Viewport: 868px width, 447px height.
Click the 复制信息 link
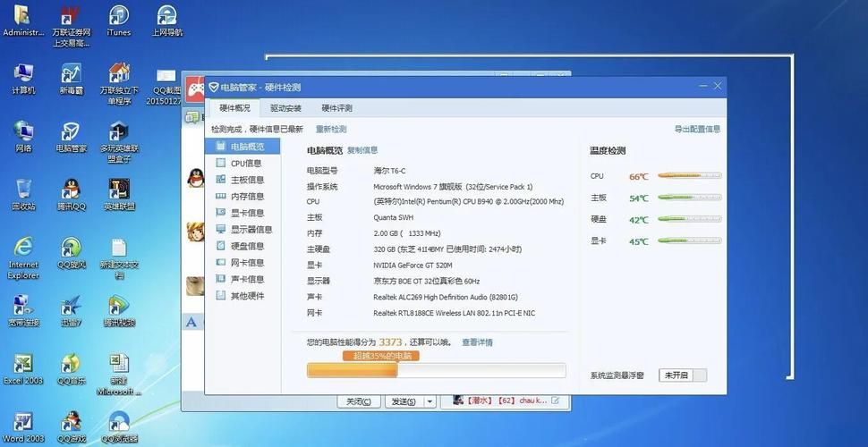click(362, 150)
